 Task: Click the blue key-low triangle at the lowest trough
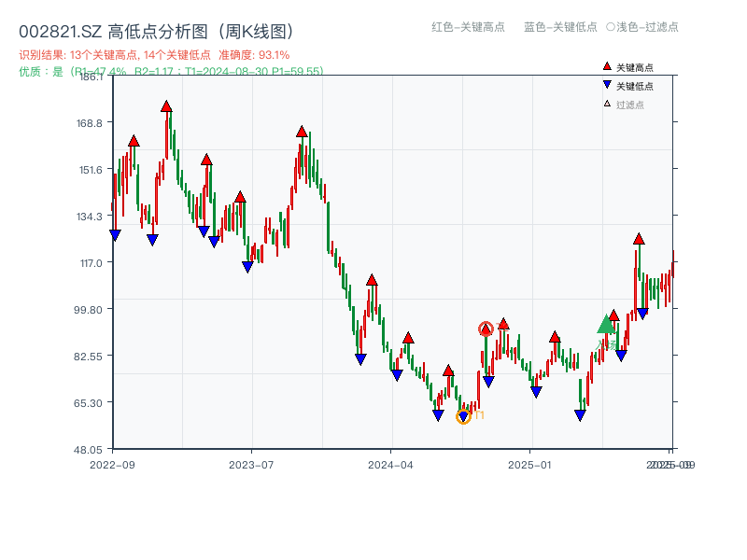tap(464, 414)
